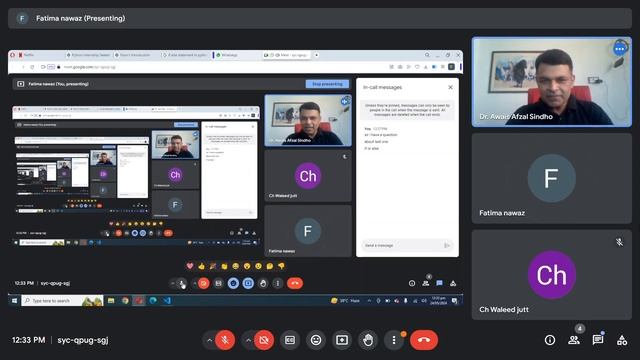Click reload page button in shared browser
Image resolution: width=640 pixels, height=360 pixels.
(32, 67)
